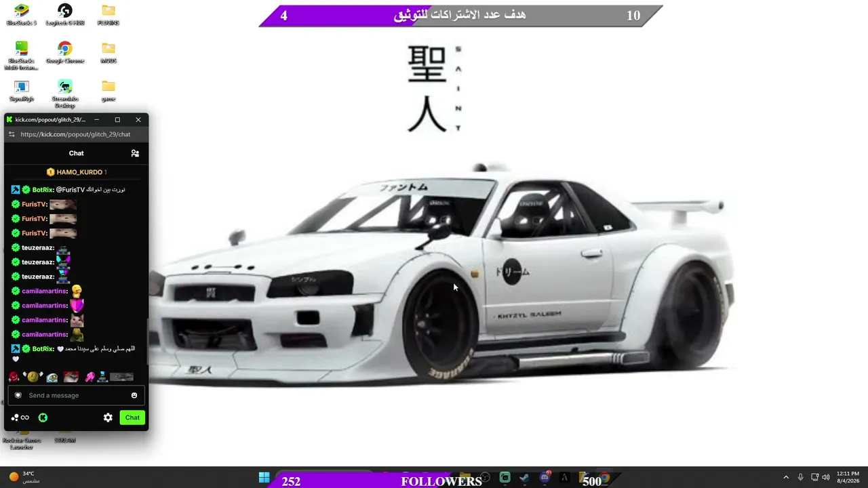
Task: Close the Kick chat popout window
Action: (138, 119)
